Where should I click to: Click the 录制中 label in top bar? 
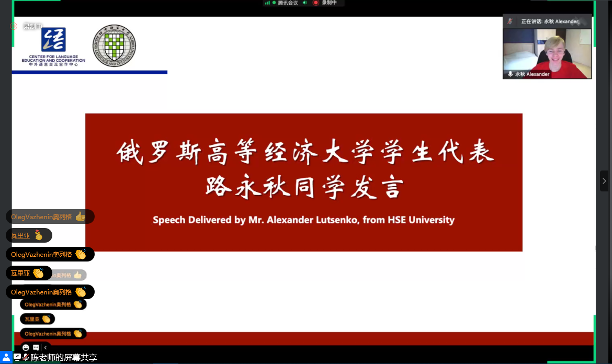click(329, 3)
